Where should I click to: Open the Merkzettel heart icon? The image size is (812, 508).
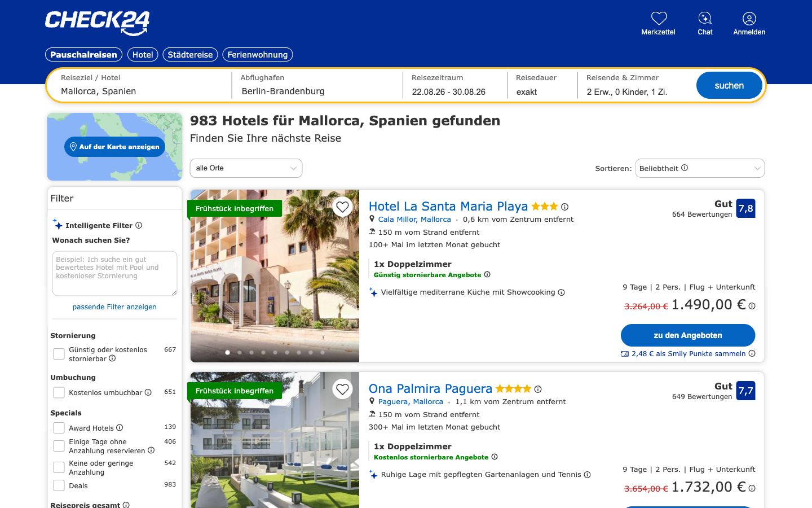tap(659, 18)
